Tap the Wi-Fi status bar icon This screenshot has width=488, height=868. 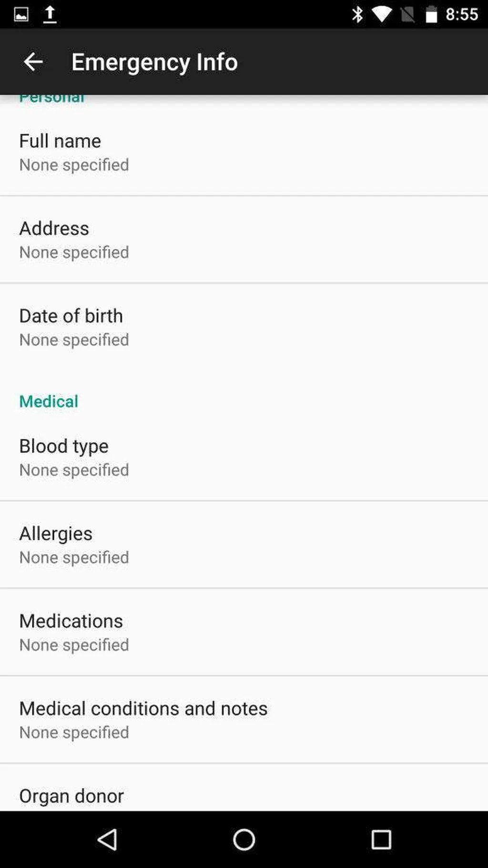point(382,15)
